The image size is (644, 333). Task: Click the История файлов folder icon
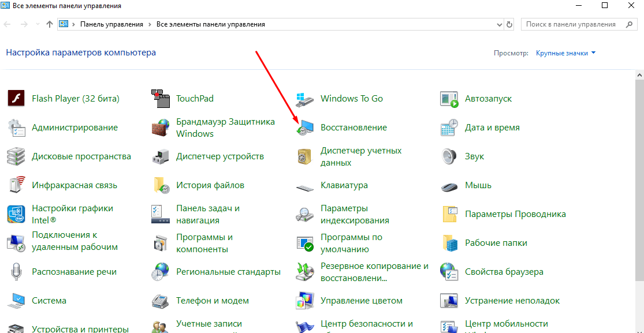(161, 185)
